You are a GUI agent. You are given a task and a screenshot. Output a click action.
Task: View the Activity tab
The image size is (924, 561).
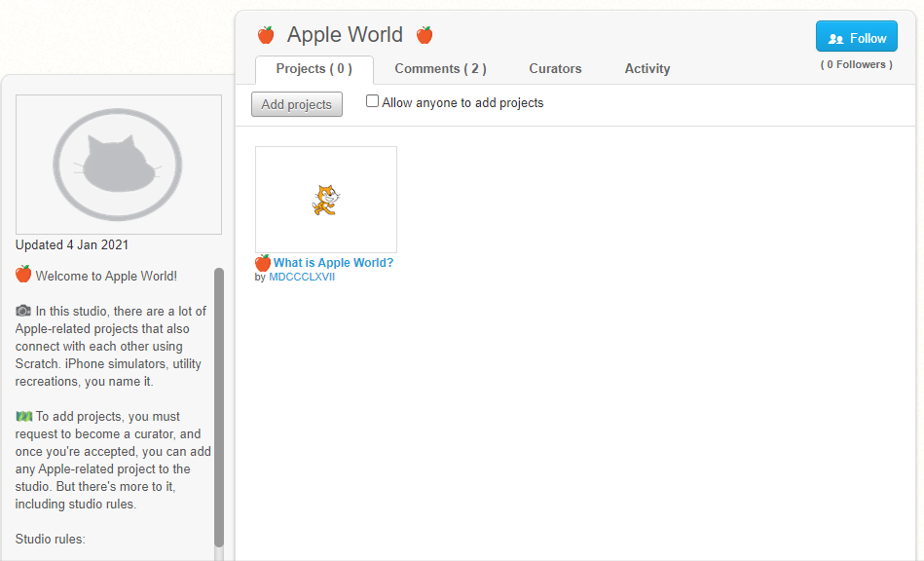[647, 69]
